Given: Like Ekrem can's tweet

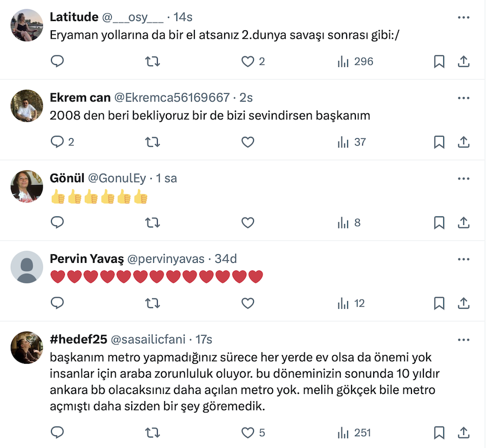Looking at the screenshot, I should tap(248, 142).
